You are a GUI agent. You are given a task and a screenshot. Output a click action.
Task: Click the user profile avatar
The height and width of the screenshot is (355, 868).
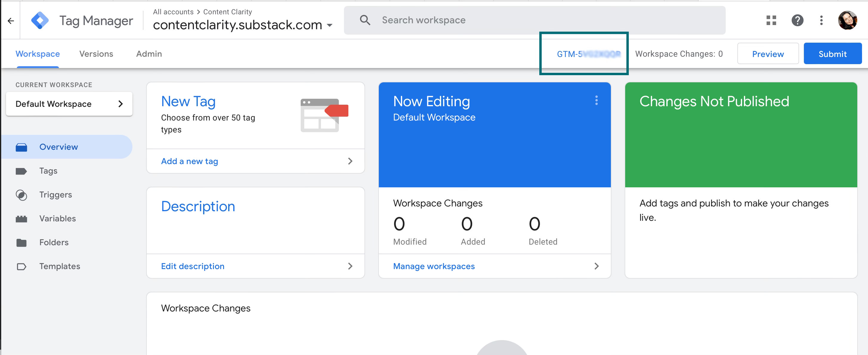(847, 20)
